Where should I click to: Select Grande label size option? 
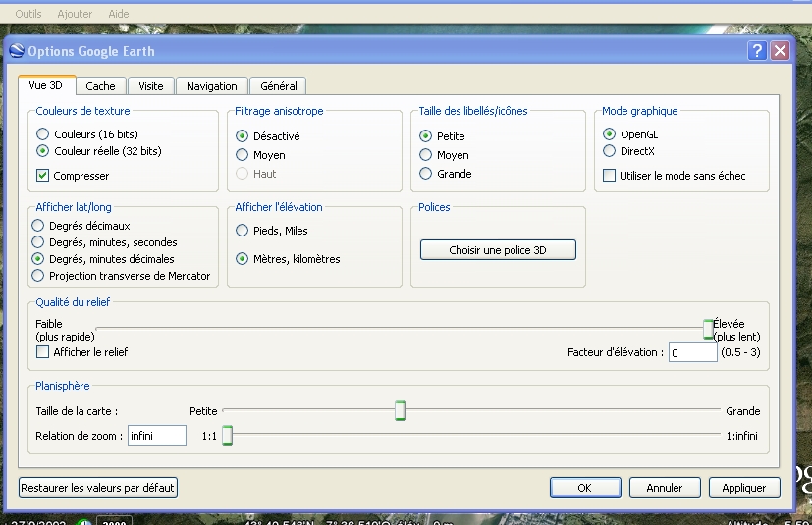[426, 174]
